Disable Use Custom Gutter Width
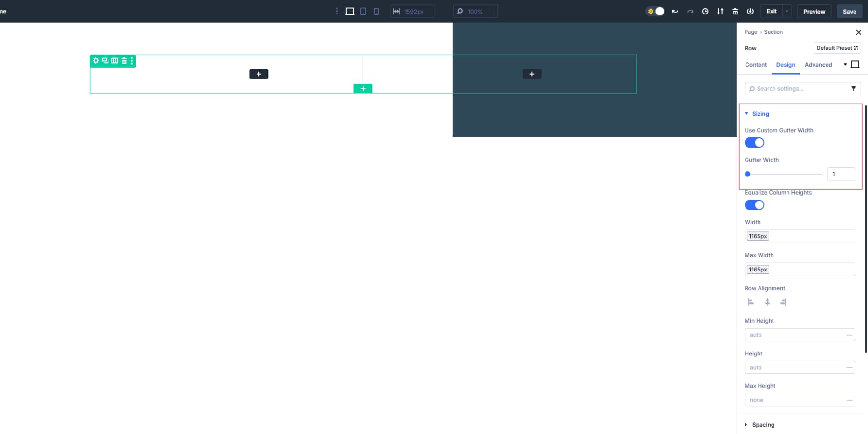The image size is (868, 434). tap(754, 142)
